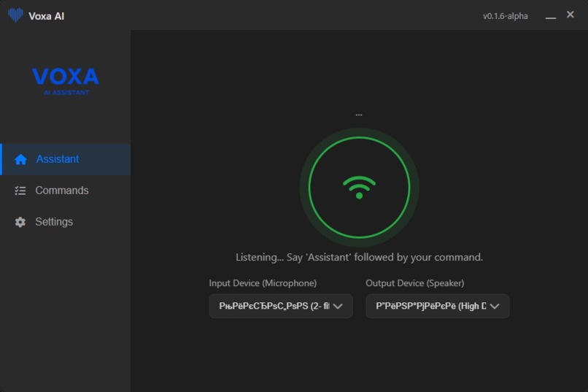Click the Input Device (Microphone) label

(263, 283)
